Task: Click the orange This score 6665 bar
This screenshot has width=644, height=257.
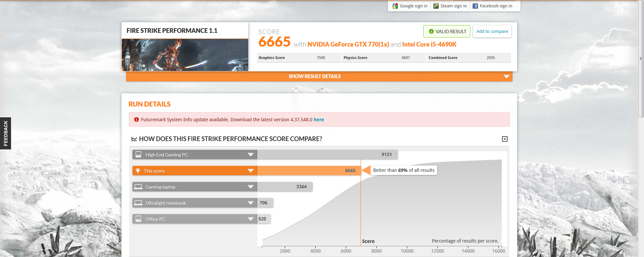Action: pos(309,171)
